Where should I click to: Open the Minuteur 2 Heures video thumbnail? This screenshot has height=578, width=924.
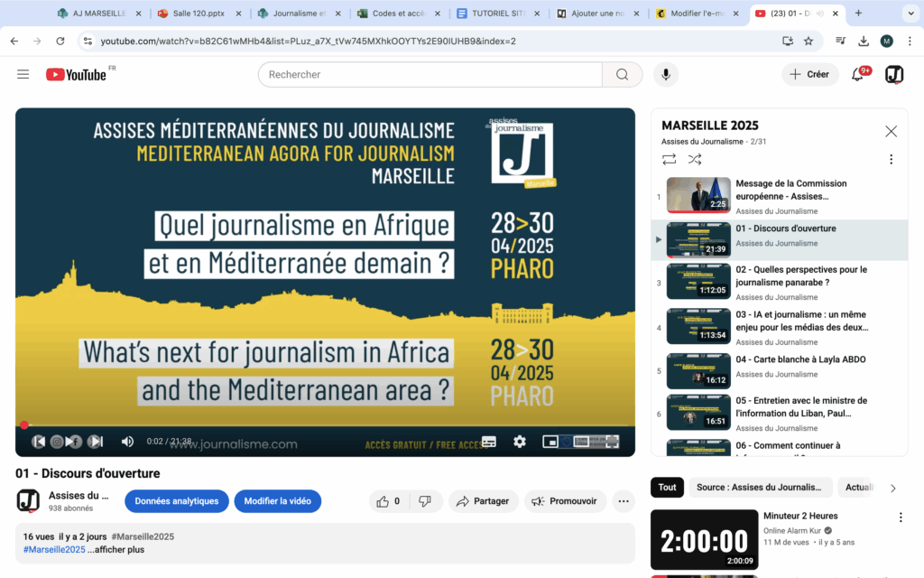[x=704, y=540]
